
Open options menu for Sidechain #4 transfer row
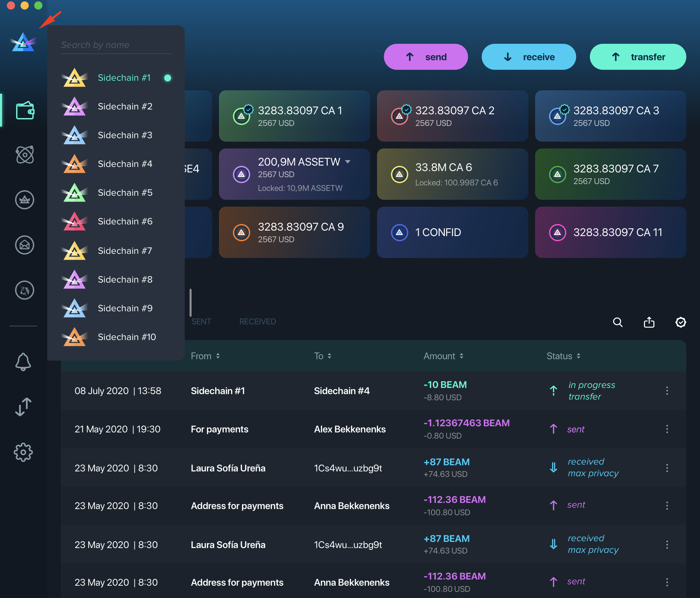click(x=667, y=391)
